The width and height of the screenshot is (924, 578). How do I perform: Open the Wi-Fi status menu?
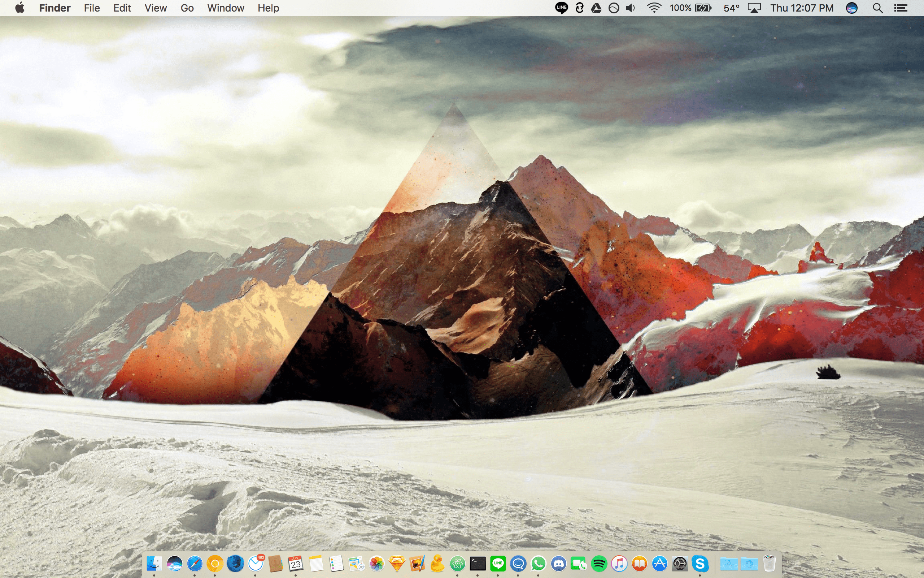coord(654,8)
